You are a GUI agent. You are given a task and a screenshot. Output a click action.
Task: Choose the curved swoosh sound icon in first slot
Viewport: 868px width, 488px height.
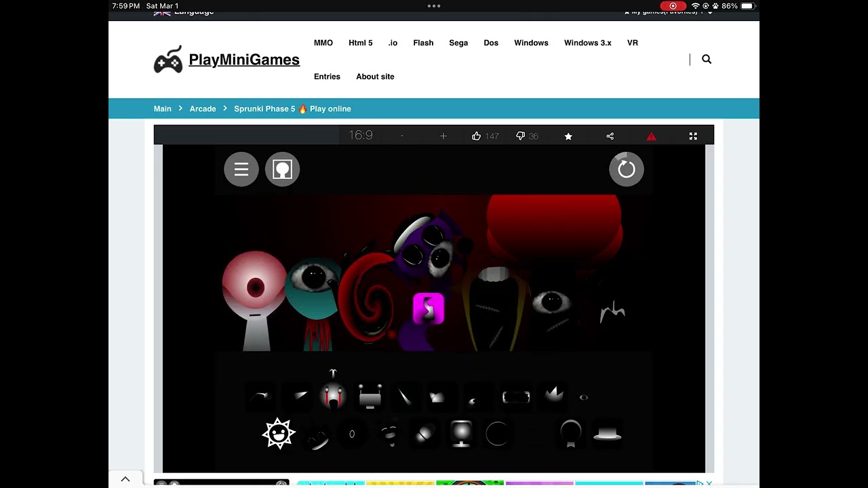(x=260, y=397)
